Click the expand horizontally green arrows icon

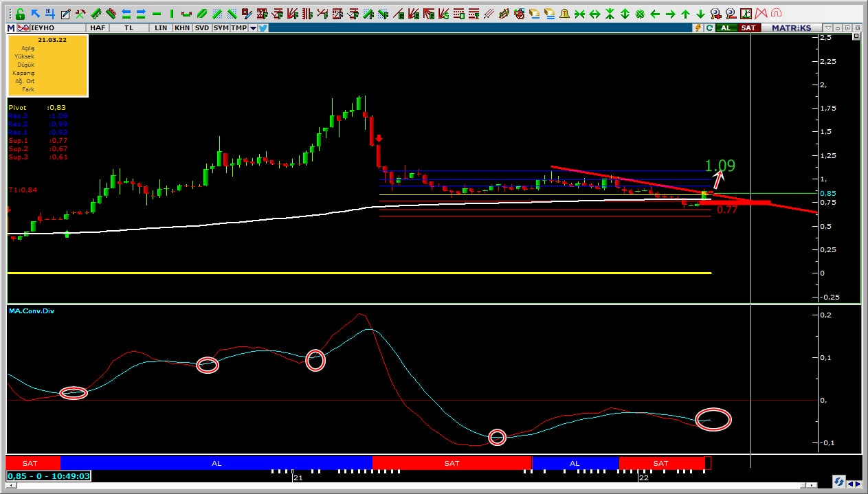pos(594,14)
